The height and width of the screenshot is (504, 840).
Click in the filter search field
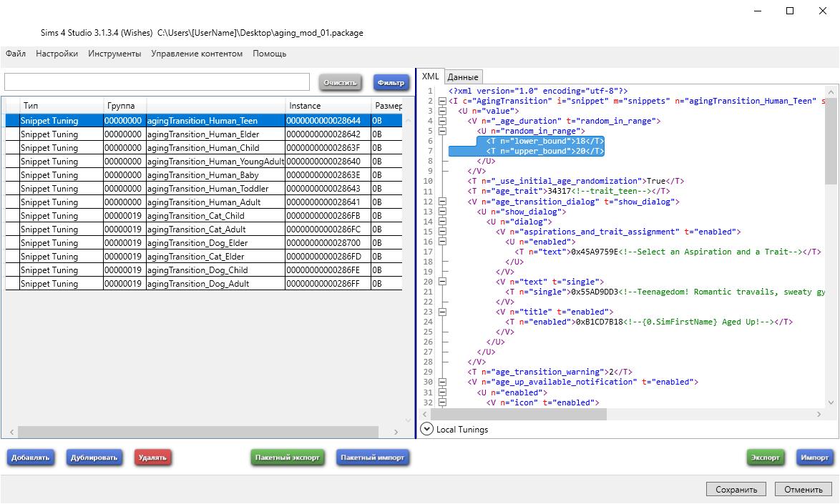tap(157, 81)
